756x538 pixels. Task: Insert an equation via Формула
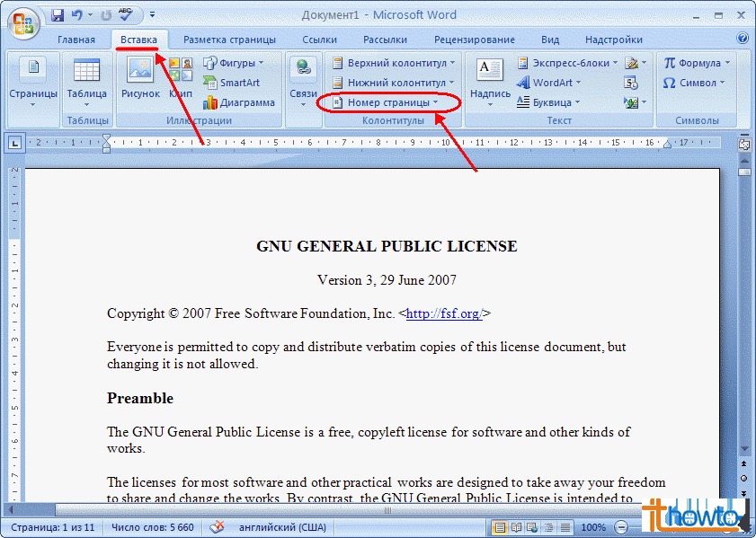[697, 63]
